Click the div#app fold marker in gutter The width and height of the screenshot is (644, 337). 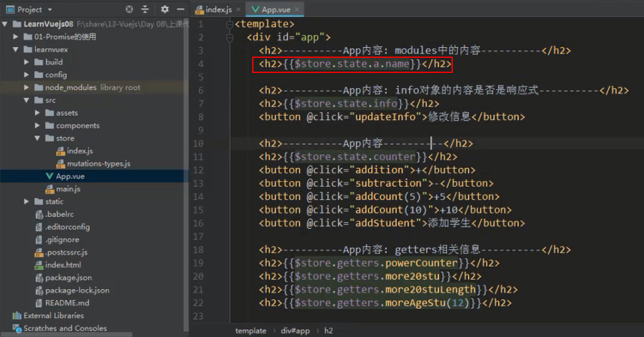coord(230,38)
